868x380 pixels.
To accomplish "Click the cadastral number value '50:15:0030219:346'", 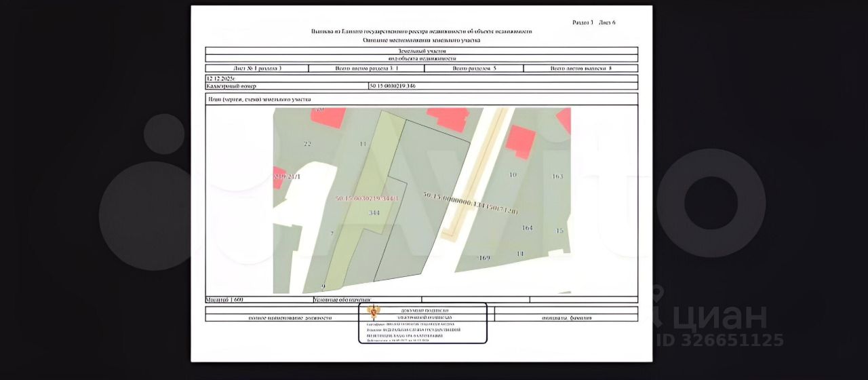I will [392, 86].
